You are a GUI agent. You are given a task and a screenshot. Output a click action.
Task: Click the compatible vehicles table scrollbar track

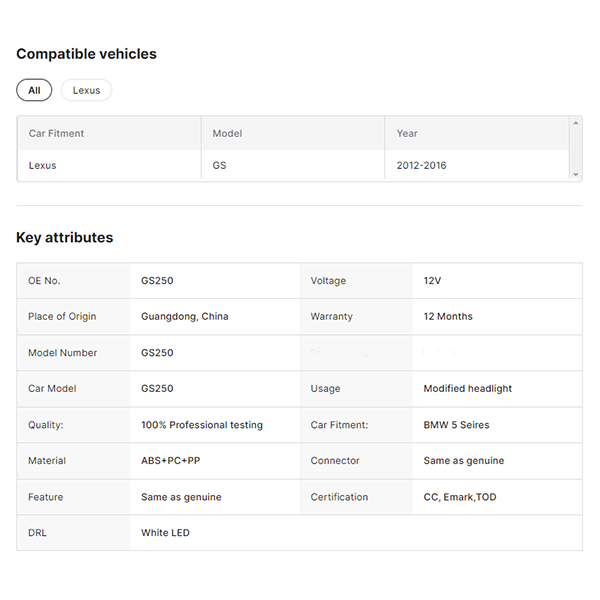575,150
